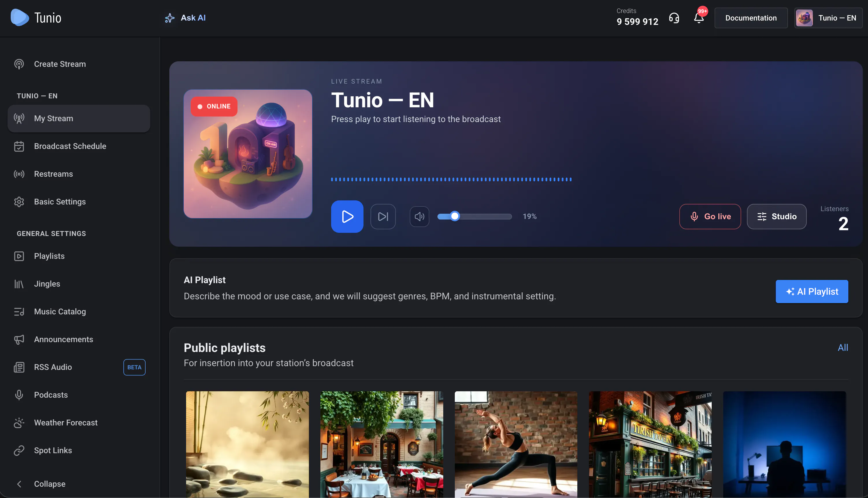This screenshot has height=498, width=868.
Task: Adjust the volume slider
Action: 474,216
